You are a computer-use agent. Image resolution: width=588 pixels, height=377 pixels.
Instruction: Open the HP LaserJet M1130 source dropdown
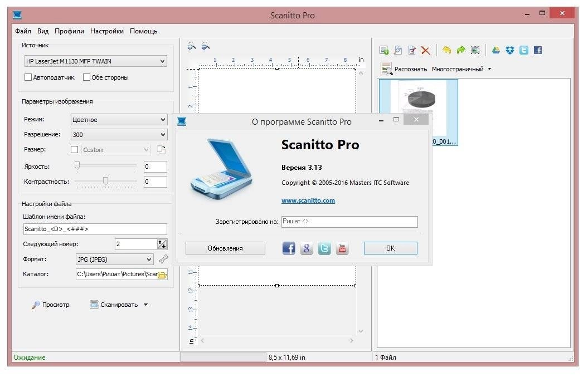pyautogui.click(x=96, y=61)
